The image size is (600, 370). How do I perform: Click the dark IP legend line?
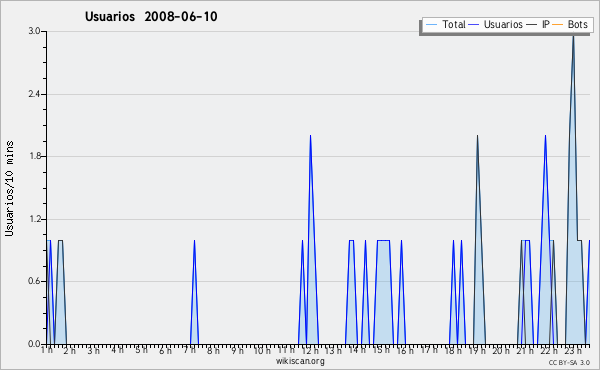532,25
